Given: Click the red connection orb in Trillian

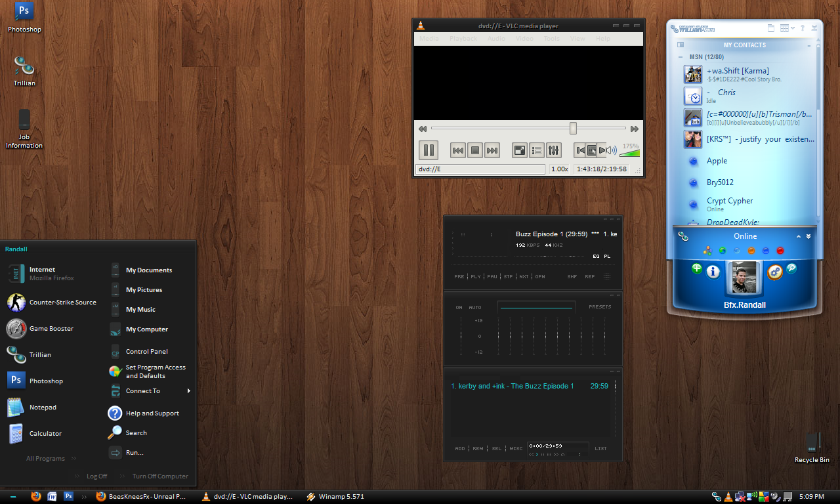Looking at the screenshot, I should [780, 250].
